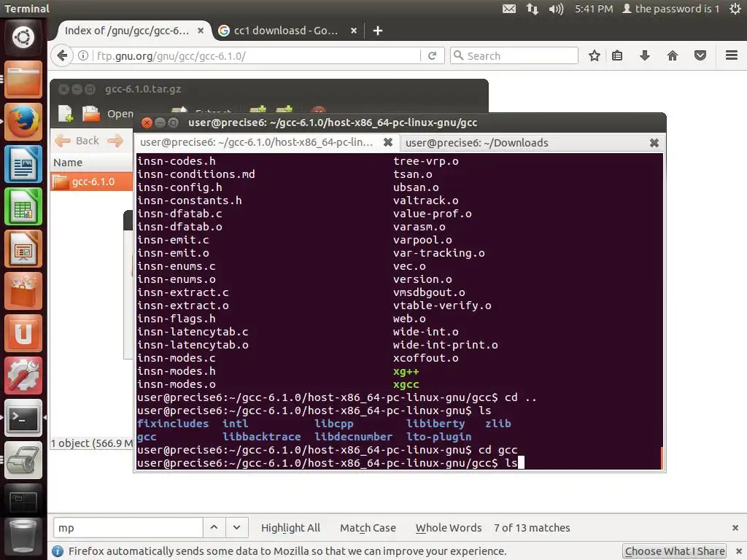The image size is (747, 560).
Task: Close the ~/Downloads terminal tab
Action: [x=654, y=143]
